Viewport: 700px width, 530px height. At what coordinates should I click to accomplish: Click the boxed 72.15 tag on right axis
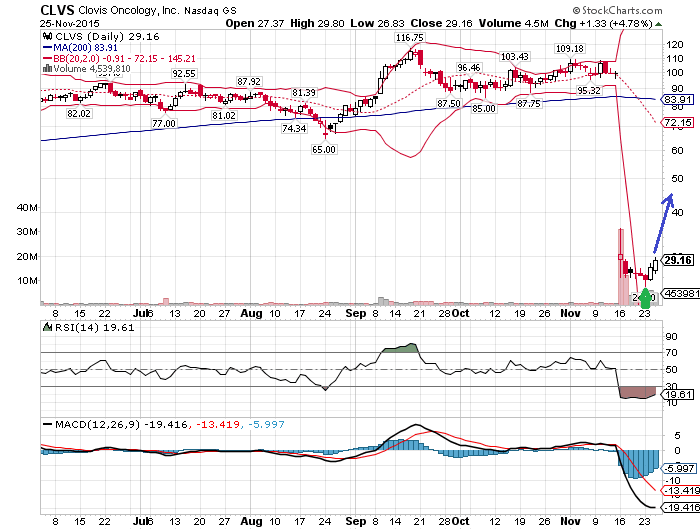pyautogui.click(x=678, y=122)
